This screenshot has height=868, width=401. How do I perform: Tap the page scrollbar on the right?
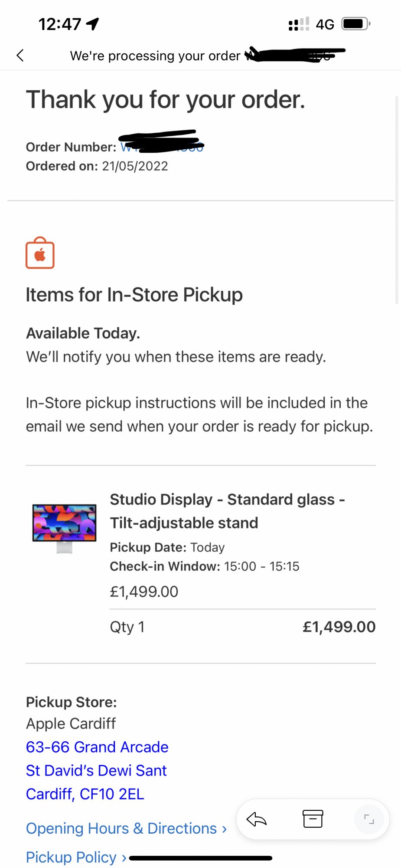pos(397,200)
